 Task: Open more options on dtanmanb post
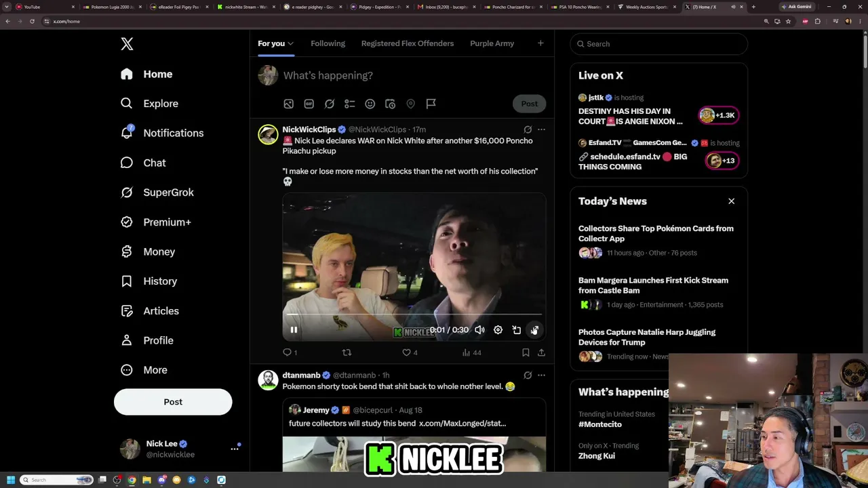pos(541,375)
